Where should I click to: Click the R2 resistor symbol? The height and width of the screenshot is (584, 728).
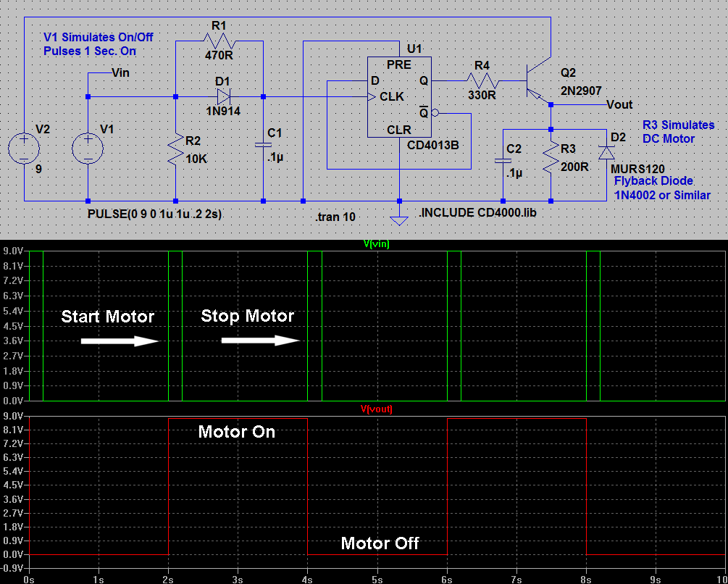(175, 149)
